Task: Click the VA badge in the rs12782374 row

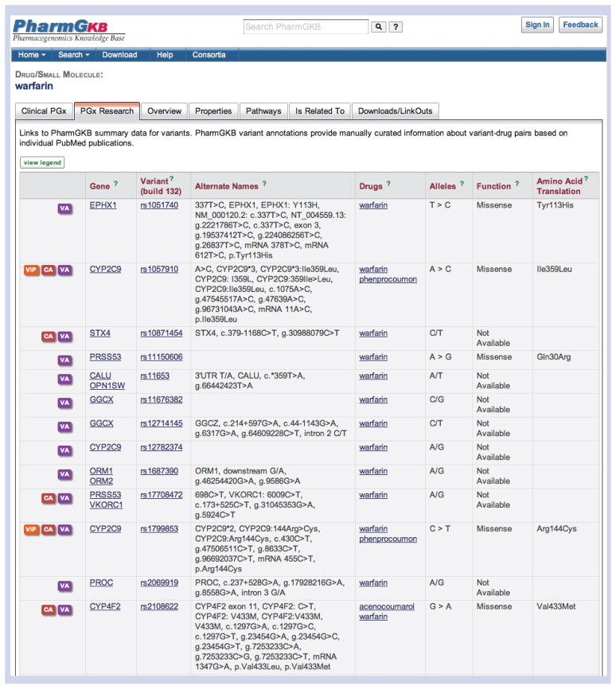Action: pyautogui.click(x=64, y=450)
